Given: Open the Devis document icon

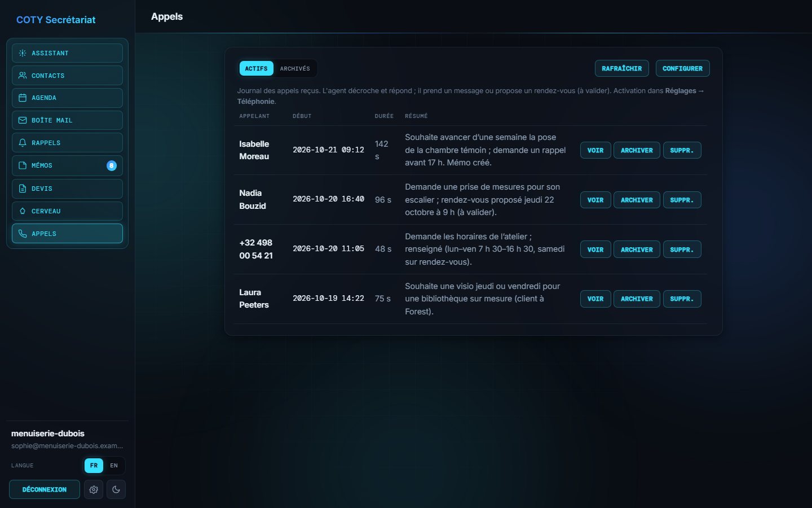Looking at the screenshot, I should (23, 189).
